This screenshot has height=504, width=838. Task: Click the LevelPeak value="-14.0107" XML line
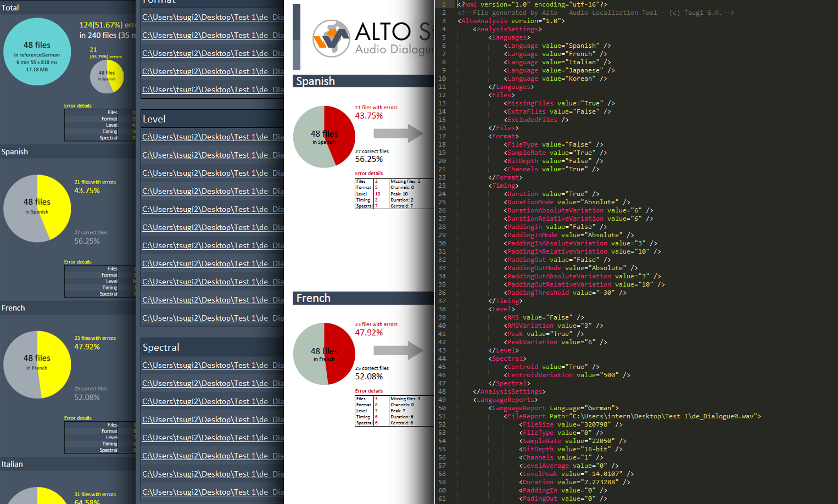577,474
